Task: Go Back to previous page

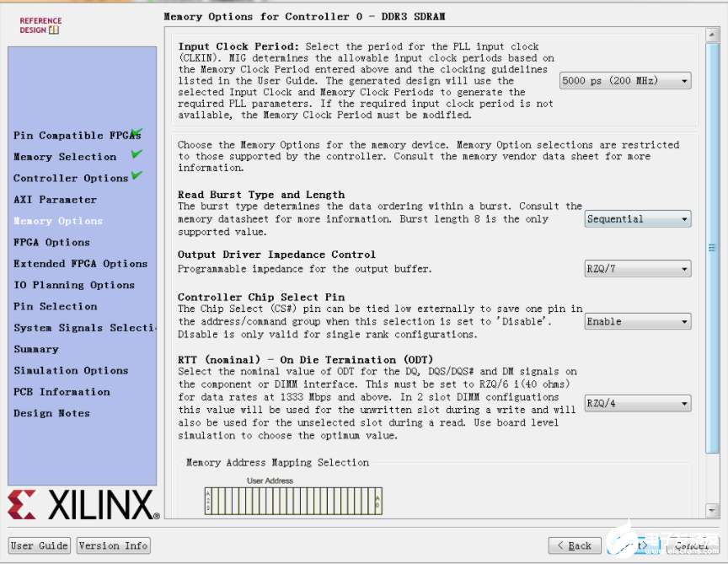Action: tap(575, 545)
